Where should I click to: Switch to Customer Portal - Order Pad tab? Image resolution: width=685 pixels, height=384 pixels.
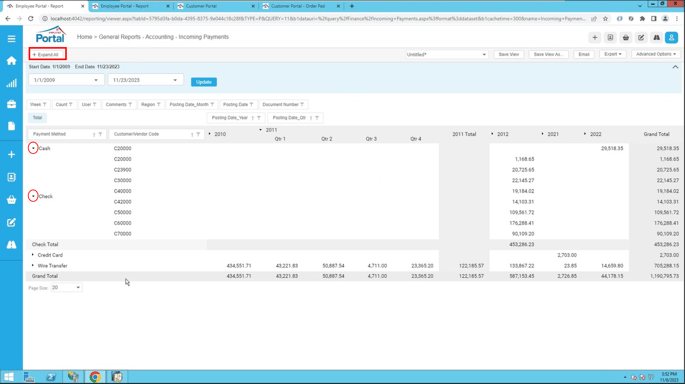coord(300,6)
